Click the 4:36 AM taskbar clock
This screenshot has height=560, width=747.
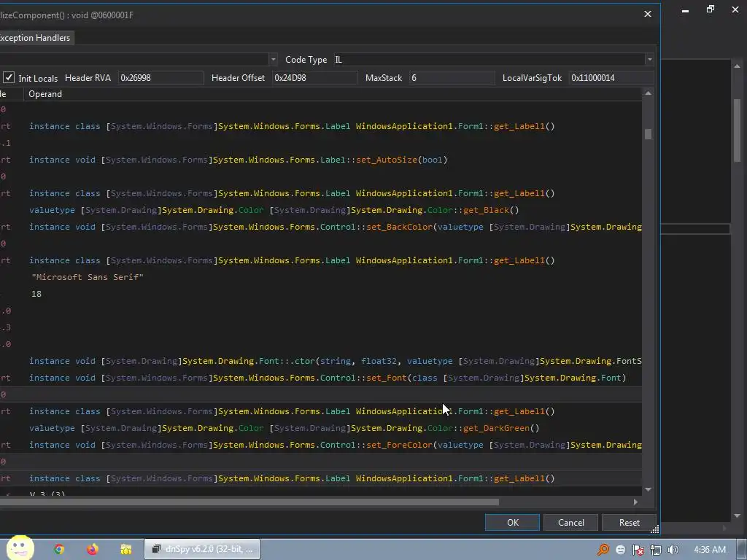(709, 550)
